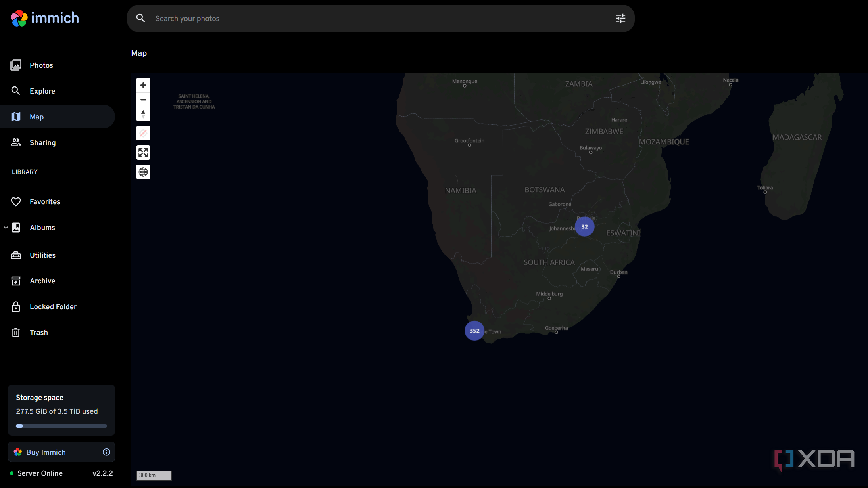Click Buy Immich button
868x488 pixels.
point(61,452)
